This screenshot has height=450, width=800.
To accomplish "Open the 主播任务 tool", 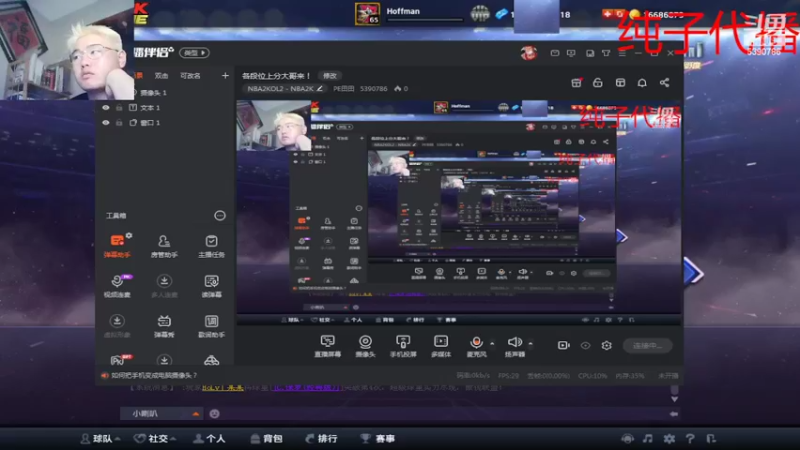I will point(211,246).
